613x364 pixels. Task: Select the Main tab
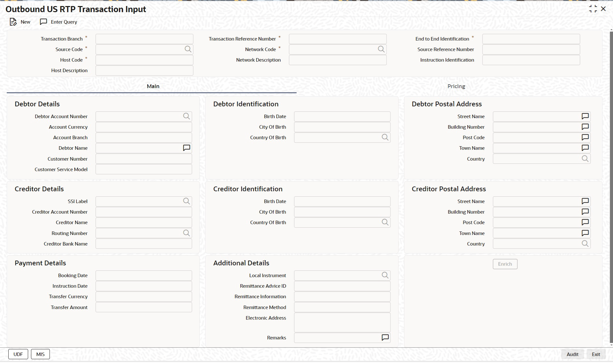pyautogui.click(x=153, y=86)
